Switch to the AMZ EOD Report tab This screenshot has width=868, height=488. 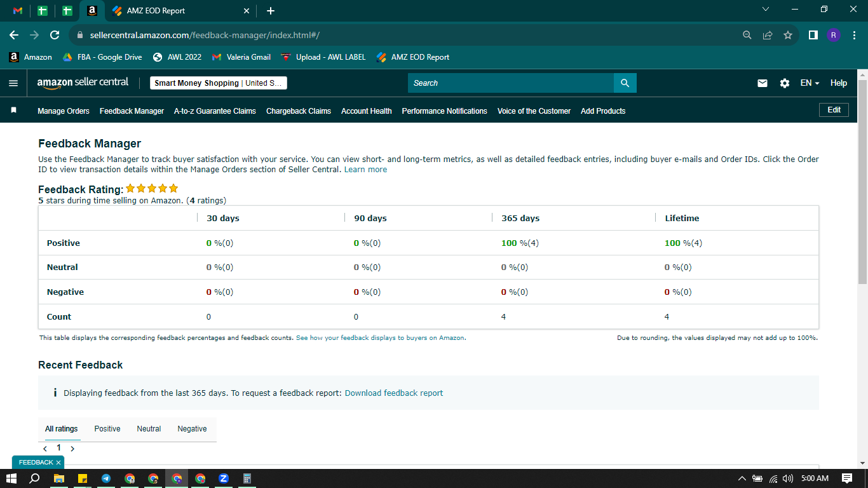[181, 11]
